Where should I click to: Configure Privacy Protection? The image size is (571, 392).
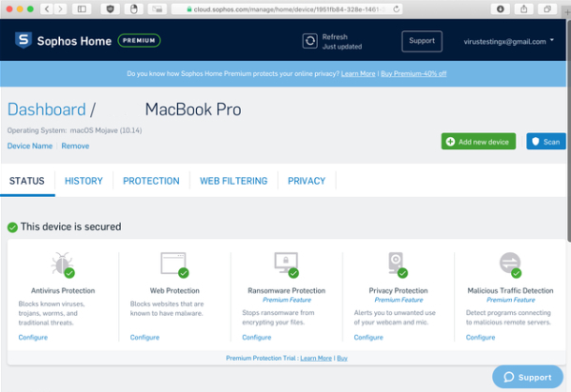tap(368, 338)
